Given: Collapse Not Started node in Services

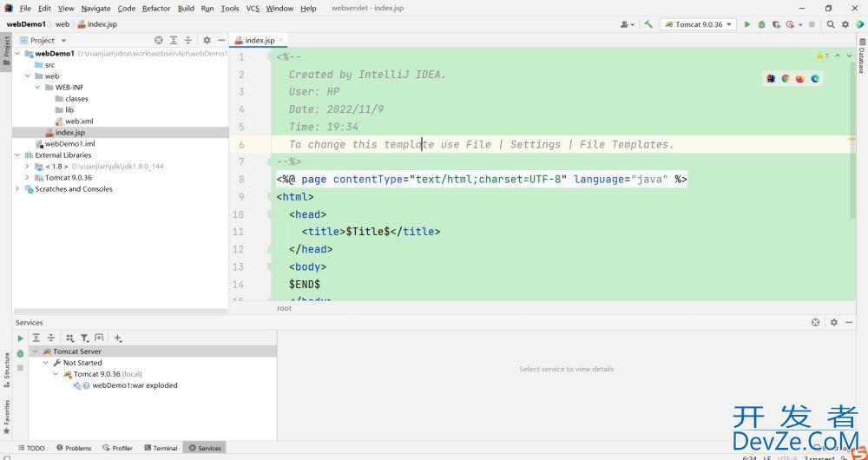Looking at the screenshot, I should 46,363.
